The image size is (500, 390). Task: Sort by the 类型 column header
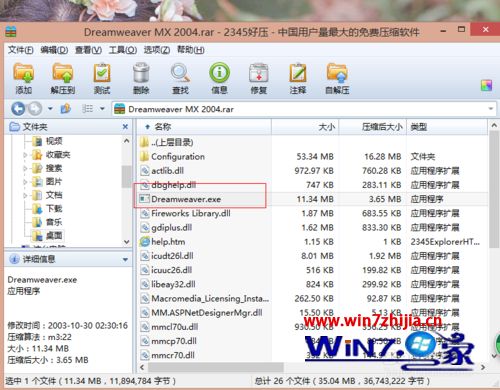447,127
